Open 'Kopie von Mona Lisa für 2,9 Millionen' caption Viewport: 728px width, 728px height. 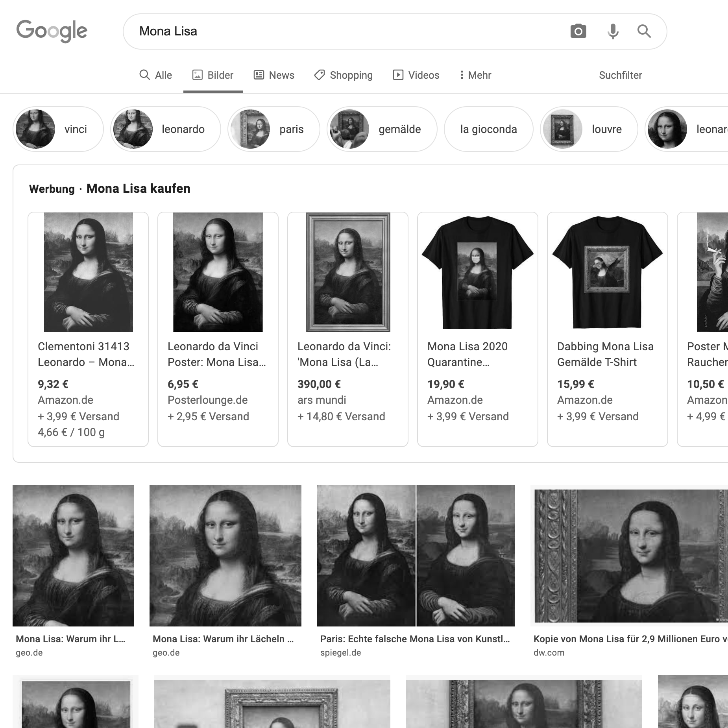(630, 639)
